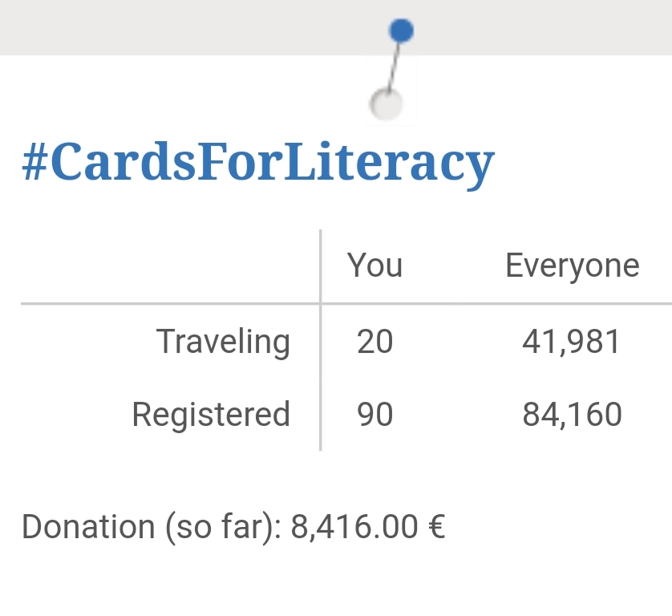
Task: Click everyone's registered count 84,160
Action: click(x=572, y=415)
